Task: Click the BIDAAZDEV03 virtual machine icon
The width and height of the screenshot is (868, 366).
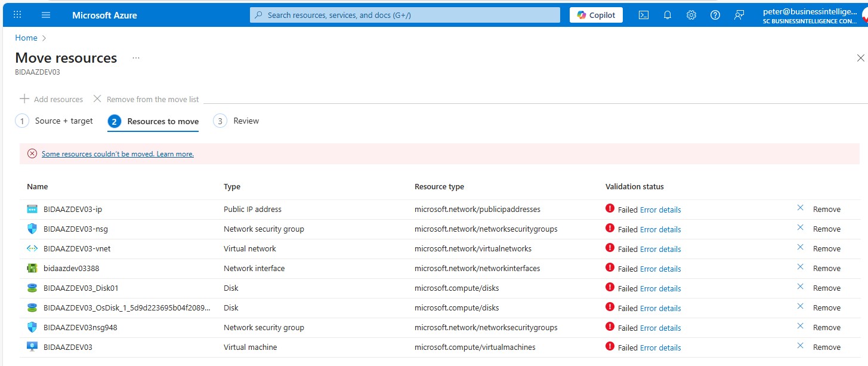Action: pos(32,347)
